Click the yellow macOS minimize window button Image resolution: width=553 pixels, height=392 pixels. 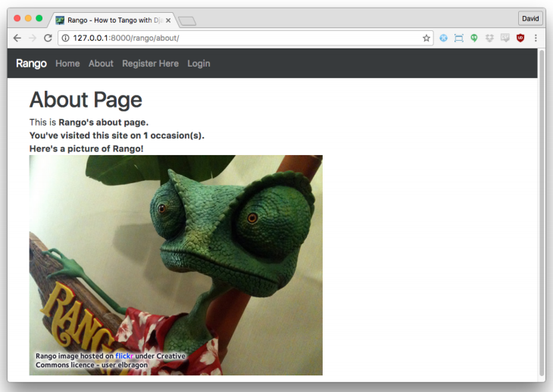28,18
